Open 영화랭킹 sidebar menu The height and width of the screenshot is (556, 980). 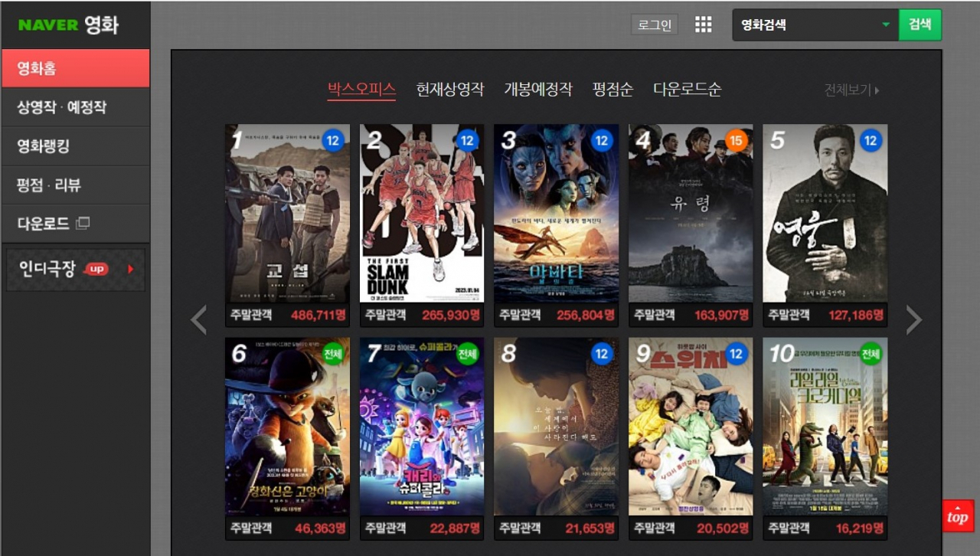[x=76, y=146]
